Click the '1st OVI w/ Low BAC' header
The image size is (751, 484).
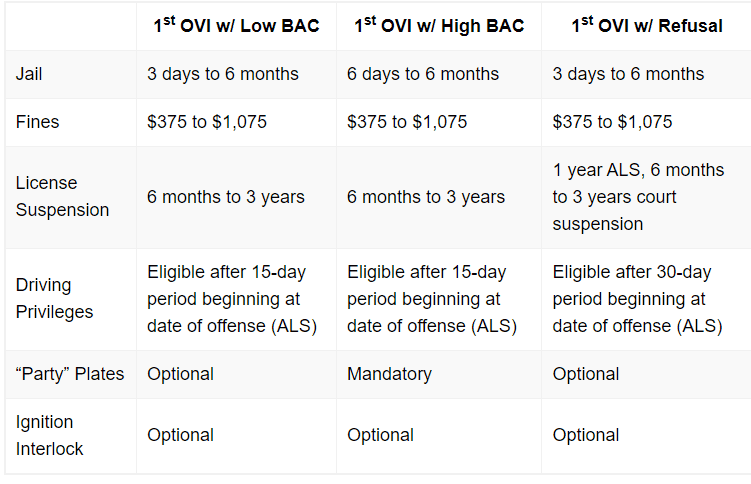236,25
